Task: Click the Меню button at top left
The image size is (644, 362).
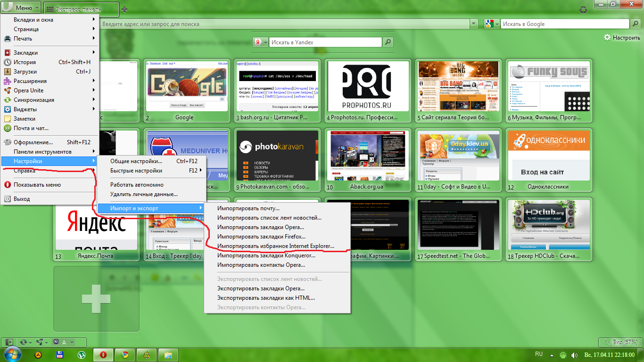Action: 21,8
